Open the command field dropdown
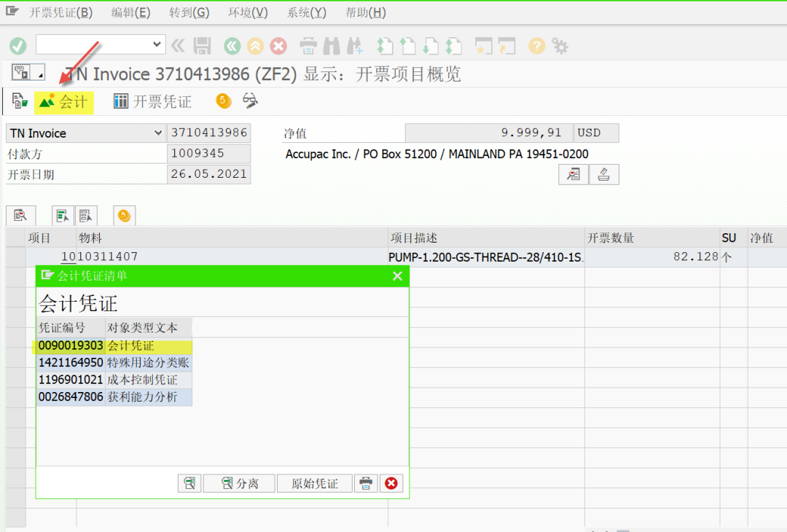Image resolution: width=787 pixels, height=532 pixels. [x=157, y=44]
